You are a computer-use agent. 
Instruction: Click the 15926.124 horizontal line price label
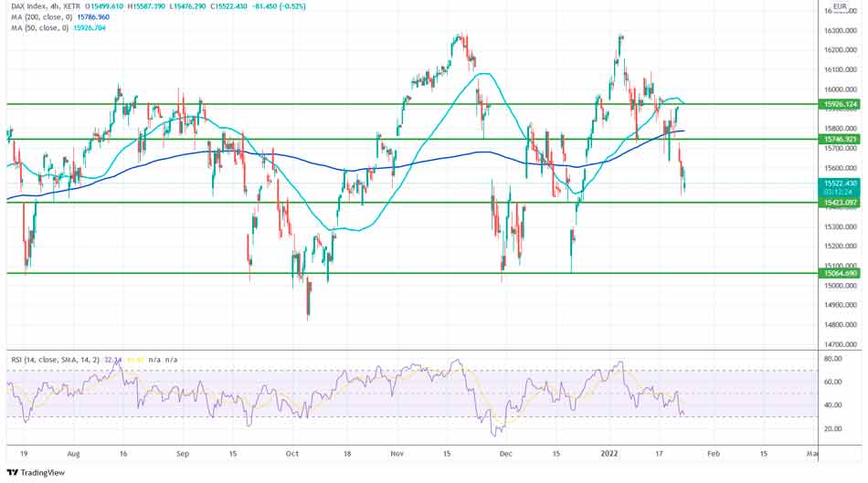[x=841, y=104]
